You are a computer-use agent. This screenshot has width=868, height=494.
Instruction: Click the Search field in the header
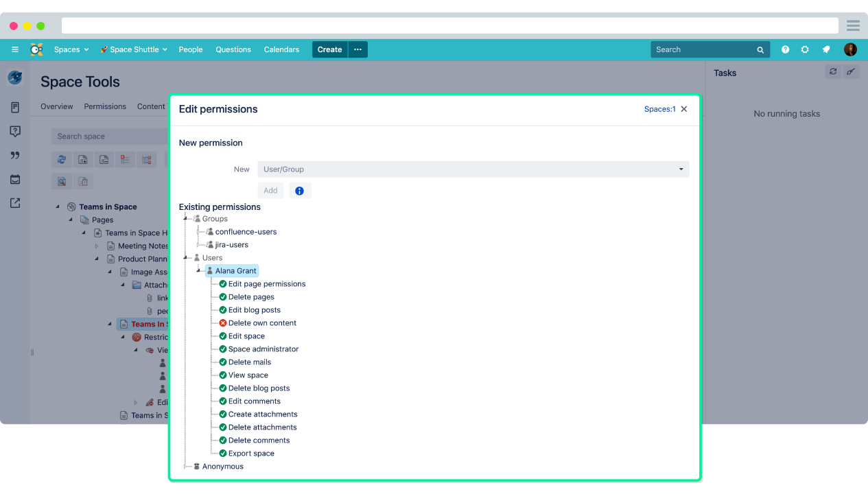704,49
